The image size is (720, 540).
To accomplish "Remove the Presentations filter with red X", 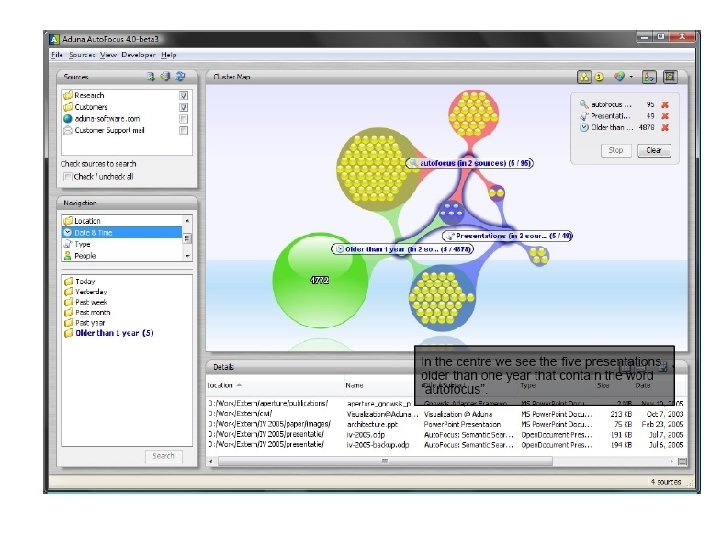I will [664, 116].
